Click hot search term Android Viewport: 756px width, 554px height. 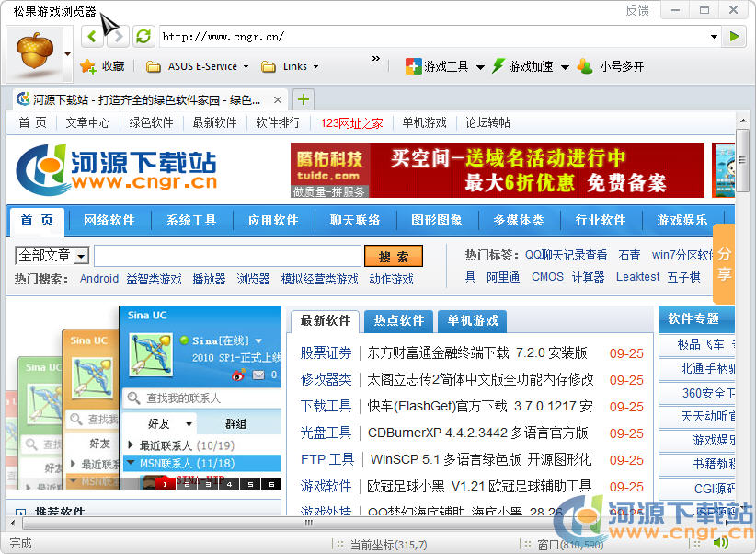click(x=99, y=279)
